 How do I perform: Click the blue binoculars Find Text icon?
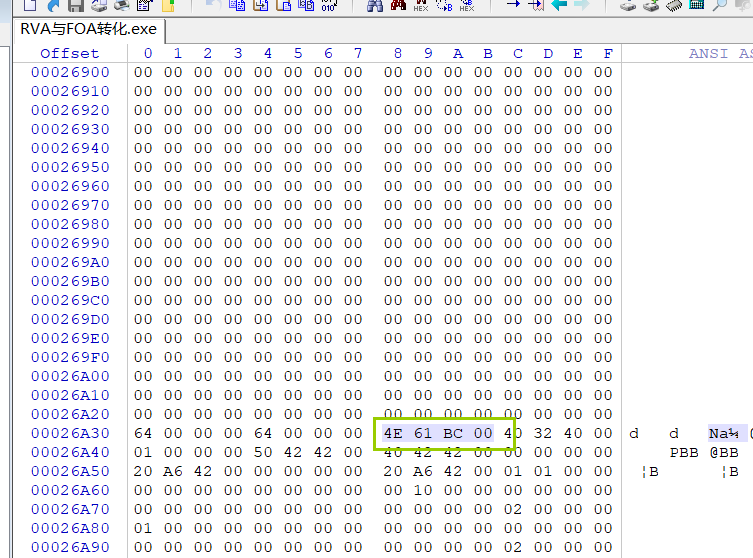(375, 5)
